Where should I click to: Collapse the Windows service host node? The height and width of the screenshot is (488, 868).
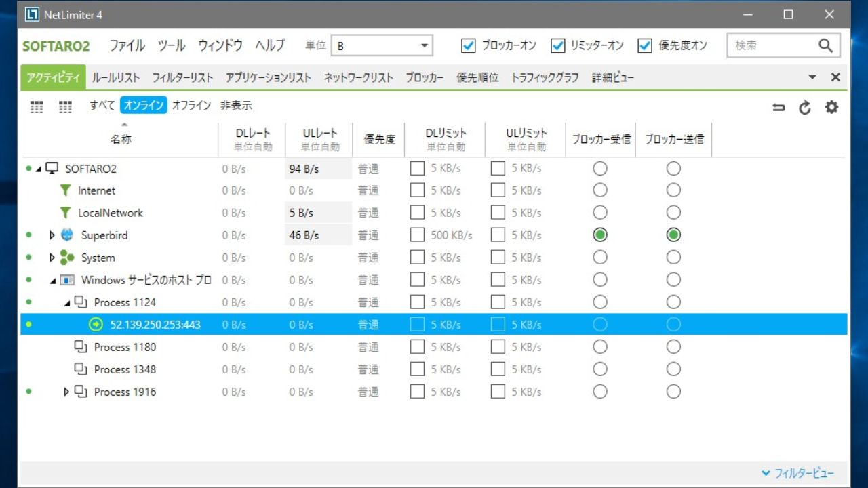(53, 281)
